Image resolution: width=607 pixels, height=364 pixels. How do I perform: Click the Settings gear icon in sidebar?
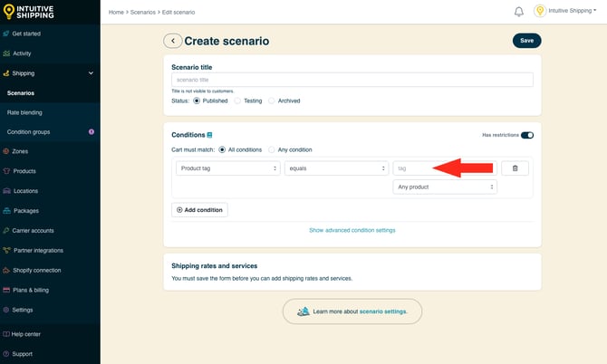(6, 310)
